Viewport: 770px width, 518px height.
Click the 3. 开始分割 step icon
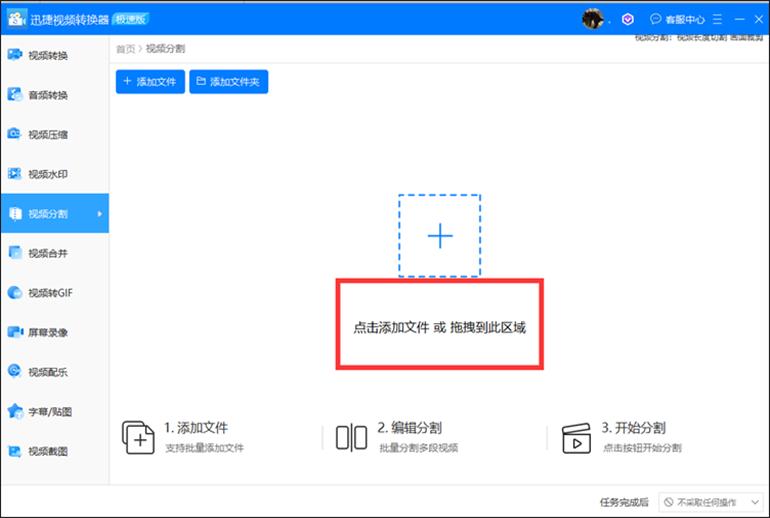(x=576, y=438)
